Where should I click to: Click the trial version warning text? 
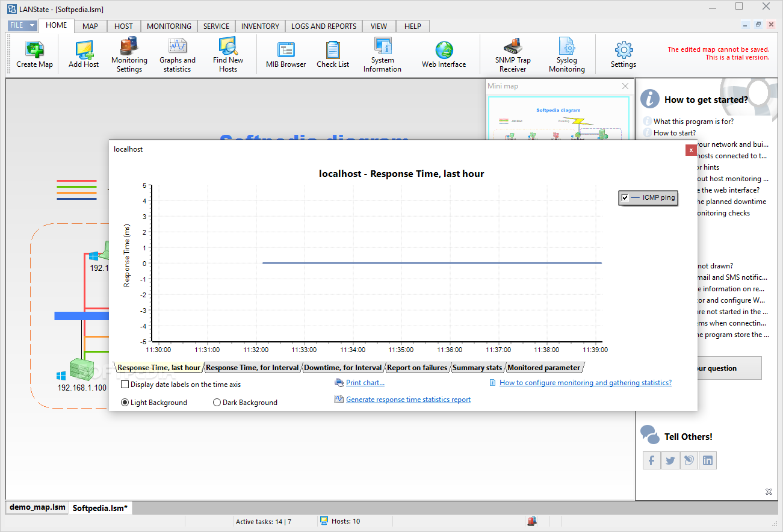[718, 54]
